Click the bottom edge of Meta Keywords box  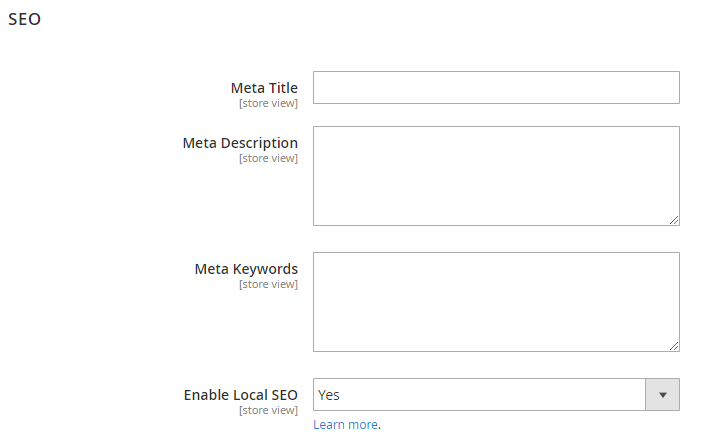[x=496, y=351]
